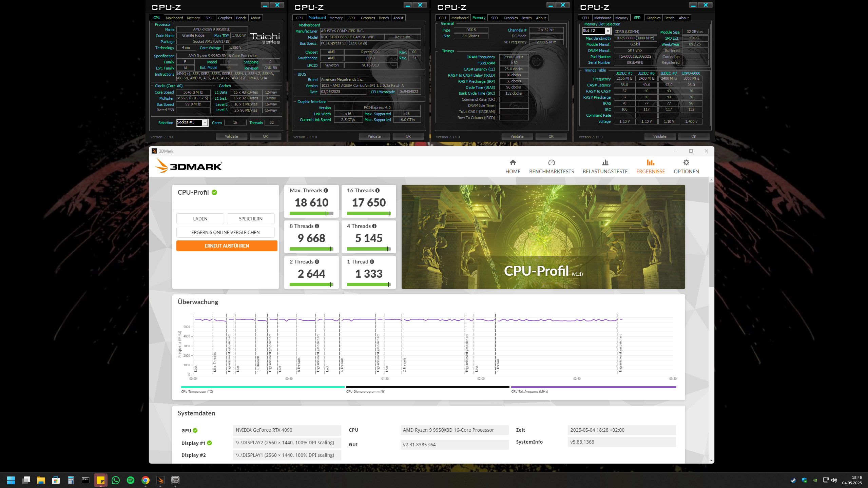Click info icon next to 1 Thread
Screen dimensions: 868x488
coord(372,262)
